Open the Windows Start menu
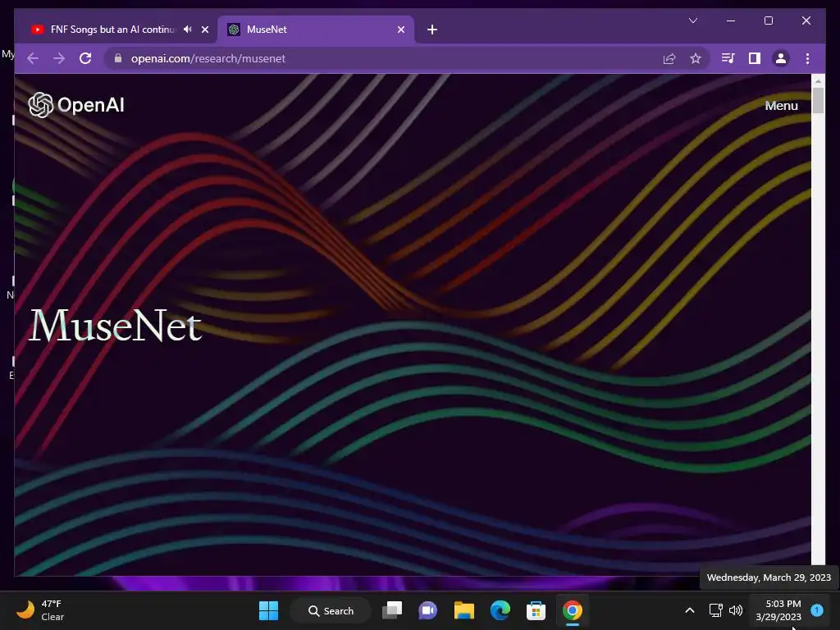840x630 pixels. 268,610
